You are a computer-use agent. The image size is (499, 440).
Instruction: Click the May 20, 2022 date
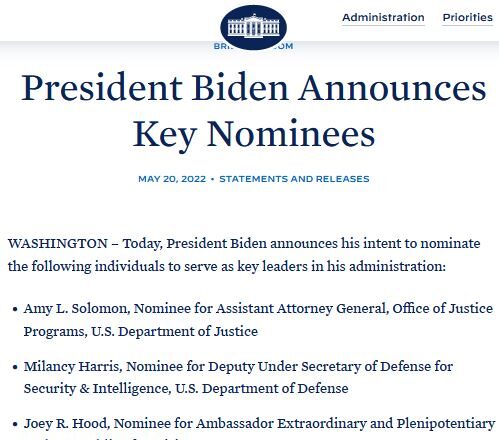(172, 179)
